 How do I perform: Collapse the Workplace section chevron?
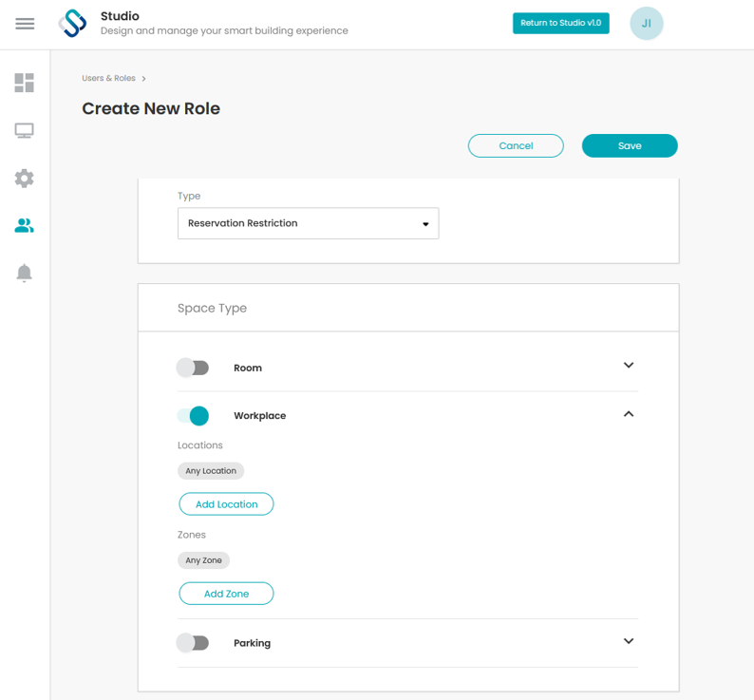629,414
